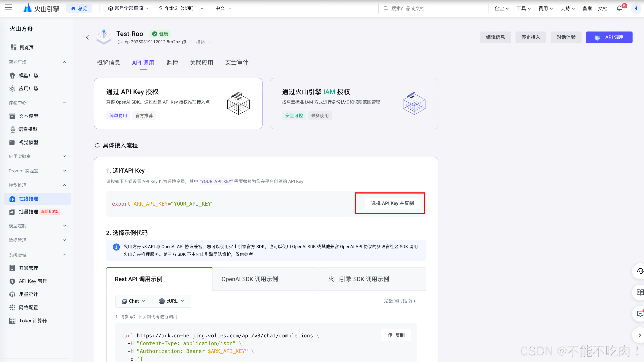Click the back arrow beside Test-Roo
The height and width of the screenshot is (362, 644).
click(87, 37)
